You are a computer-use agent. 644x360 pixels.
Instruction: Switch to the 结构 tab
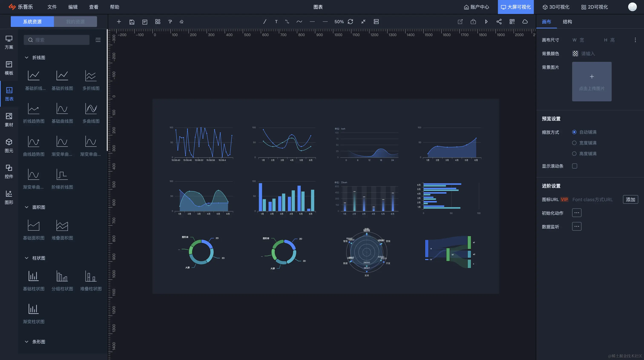[567, 22]
